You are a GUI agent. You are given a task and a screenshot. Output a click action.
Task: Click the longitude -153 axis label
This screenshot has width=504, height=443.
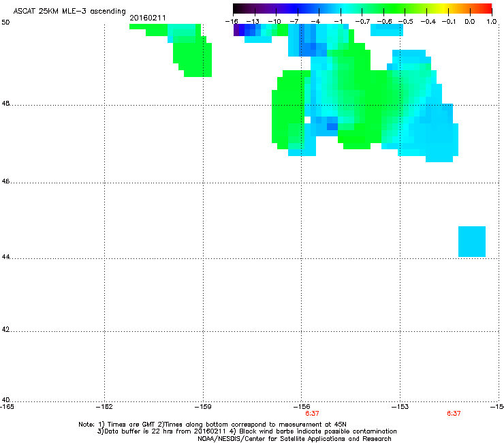click(400, 407)
